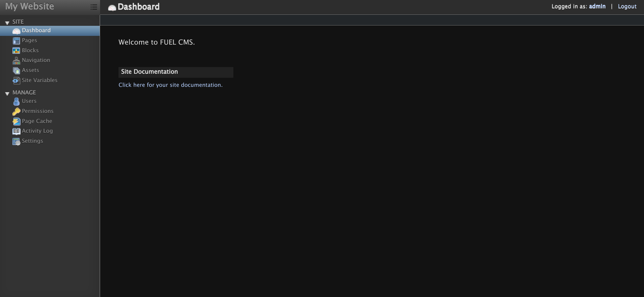Click the Site Variables icon
This screenshot has height=297, width=644.
coord(16,80)
